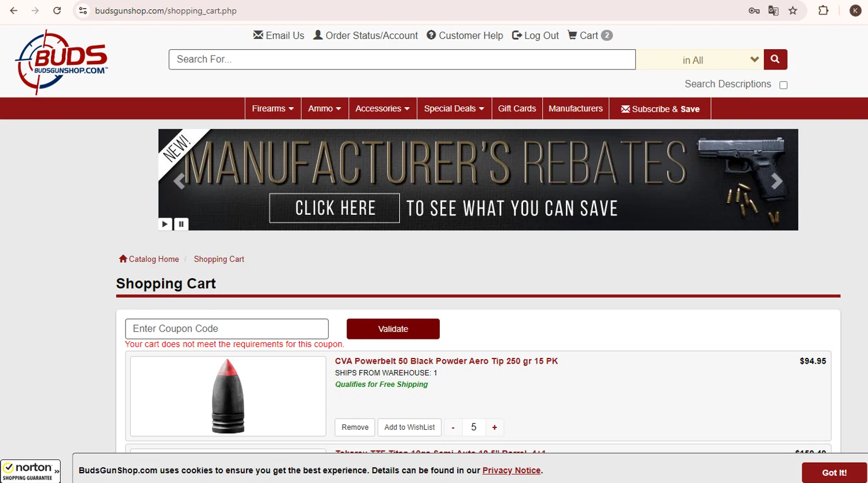Expand the Accessories menu
The image size is (868, 483).
[382, 108]
